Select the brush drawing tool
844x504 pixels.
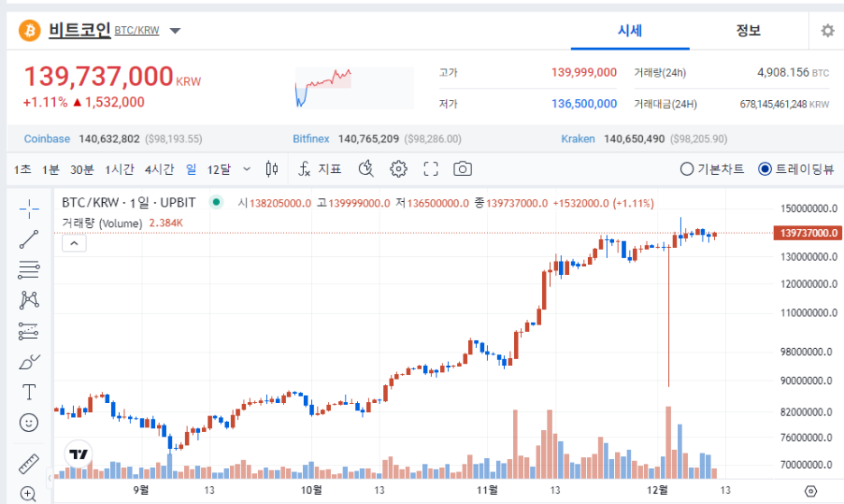pos(29,362)
